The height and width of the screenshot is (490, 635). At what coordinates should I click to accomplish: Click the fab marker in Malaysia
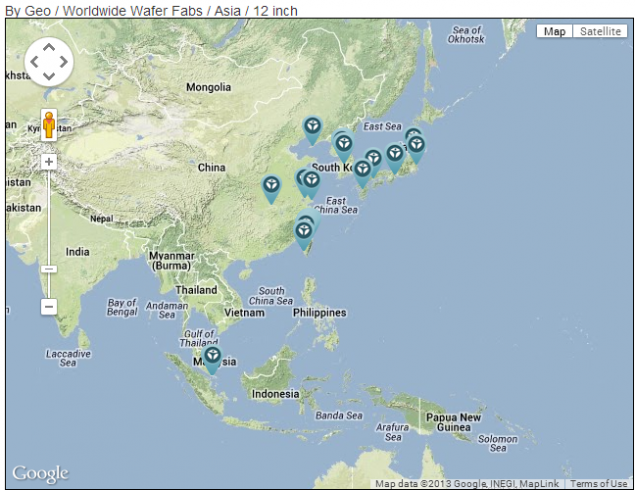[212, 357]
